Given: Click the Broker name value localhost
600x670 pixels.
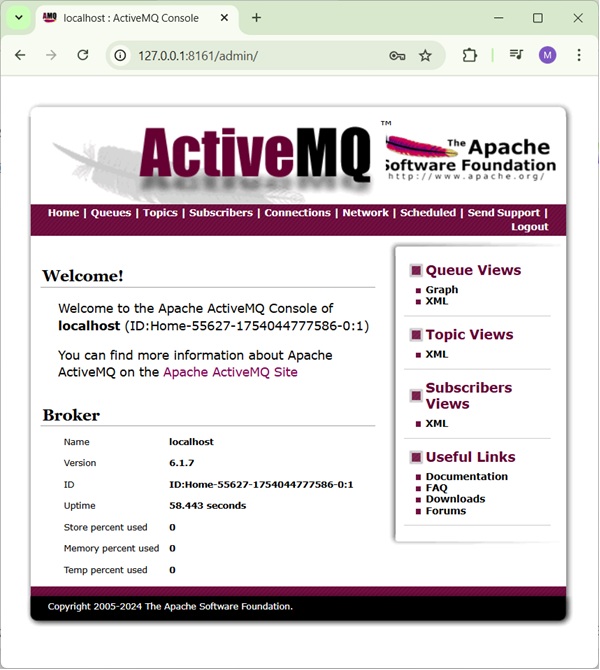Looking at the screenshot, I should pyautogui.click(x=191, y=442).
